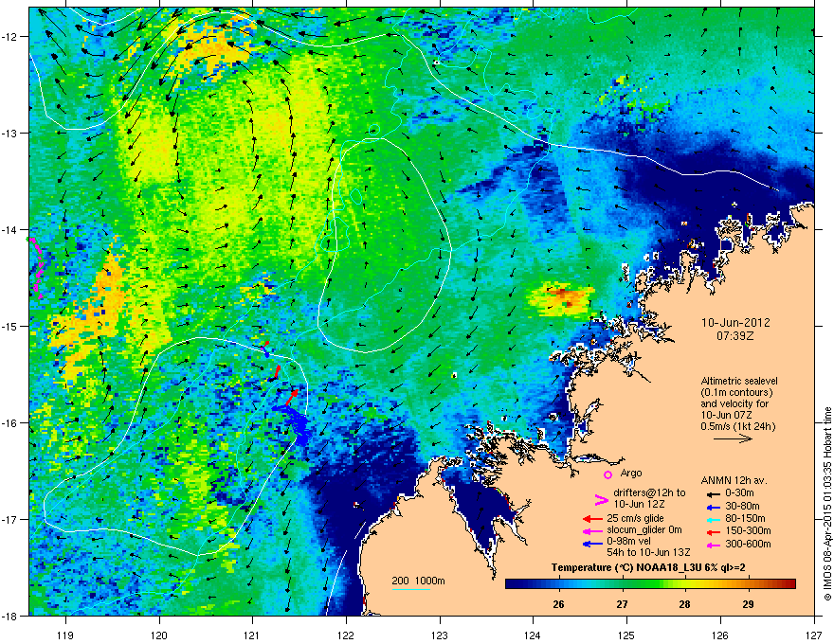Click the dark red end of color bar
Screen dimensions: 834x644
(x=789, y=583)
